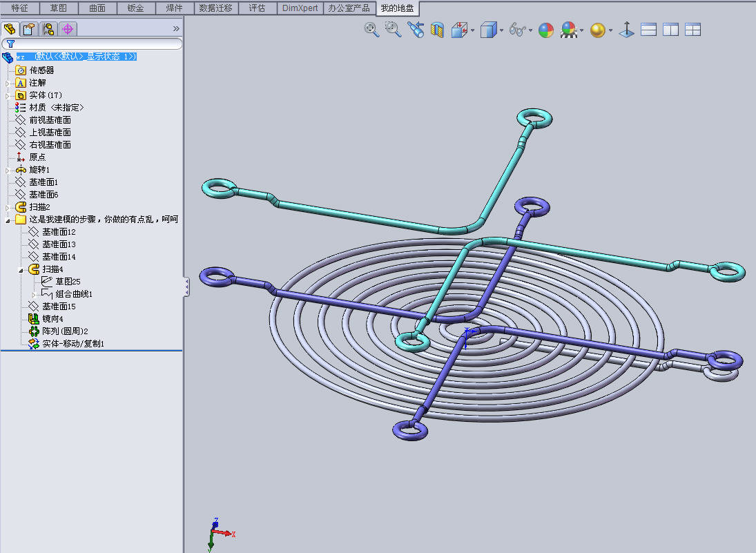The image size is (756, 553).
Task: Click the Zoom to Fit magnifier icon
Action: click(x=371, y=30)
